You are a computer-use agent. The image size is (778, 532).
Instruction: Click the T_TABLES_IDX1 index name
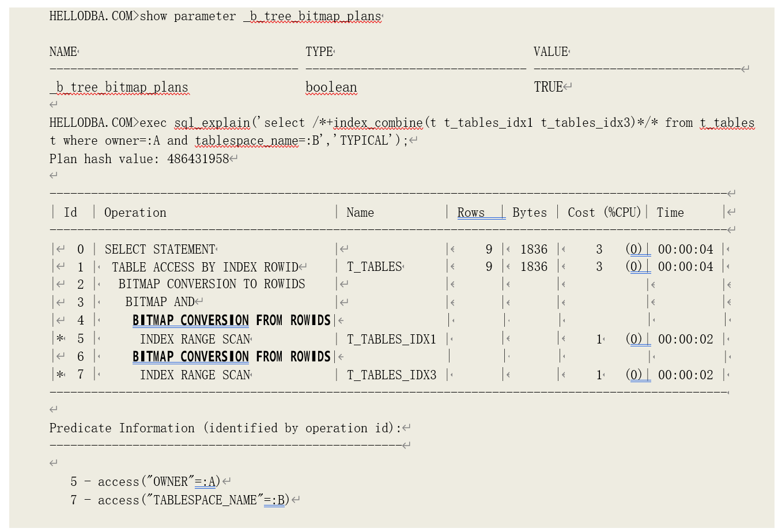(x=391, y=339)
